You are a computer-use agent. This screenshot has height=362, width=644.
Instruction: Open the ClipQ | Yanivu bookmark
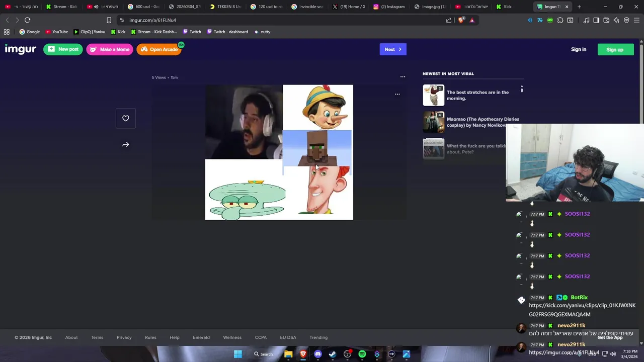pyautogui.click(x=90, y=32)
